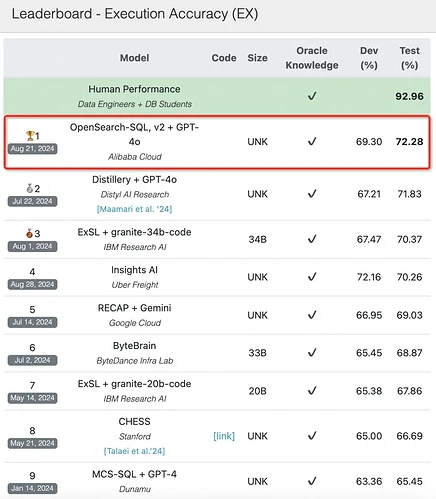The height and width of the screenshot is (499, 436).
Task: Open the [link] code link for CHESS
Action: click(x=224, y=436)
